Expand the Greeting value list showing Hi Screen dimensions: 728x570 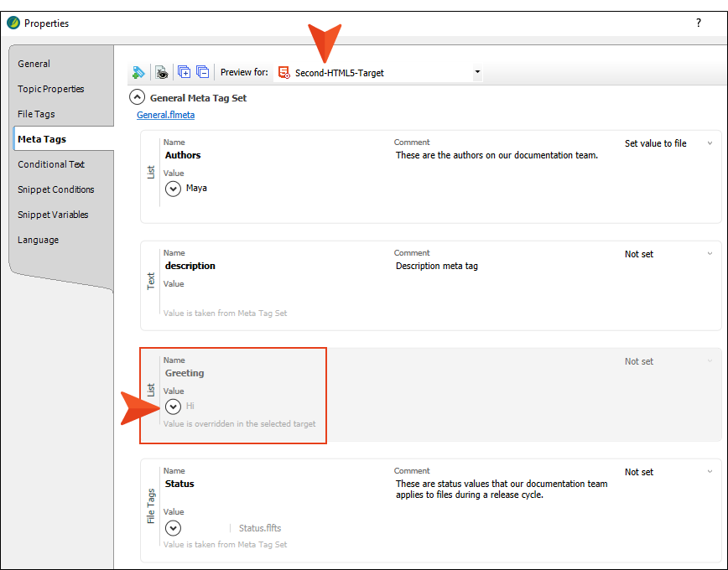[173, 407]
